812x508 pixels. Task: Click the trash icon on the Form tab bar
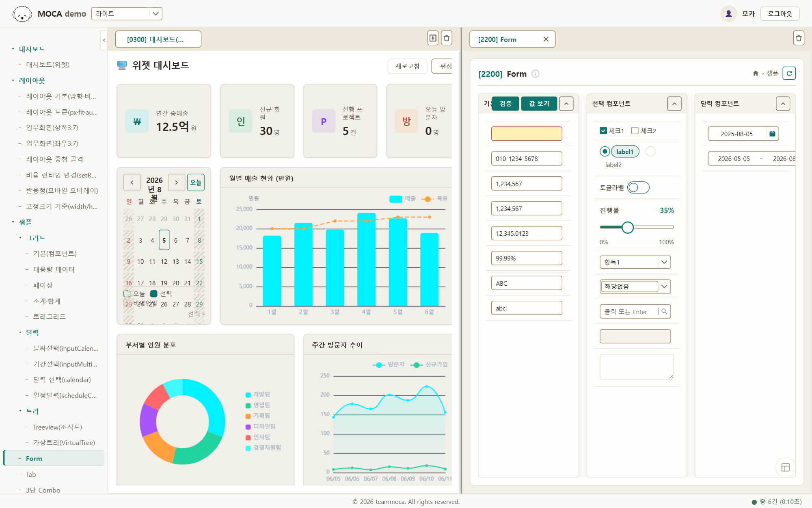799,38
